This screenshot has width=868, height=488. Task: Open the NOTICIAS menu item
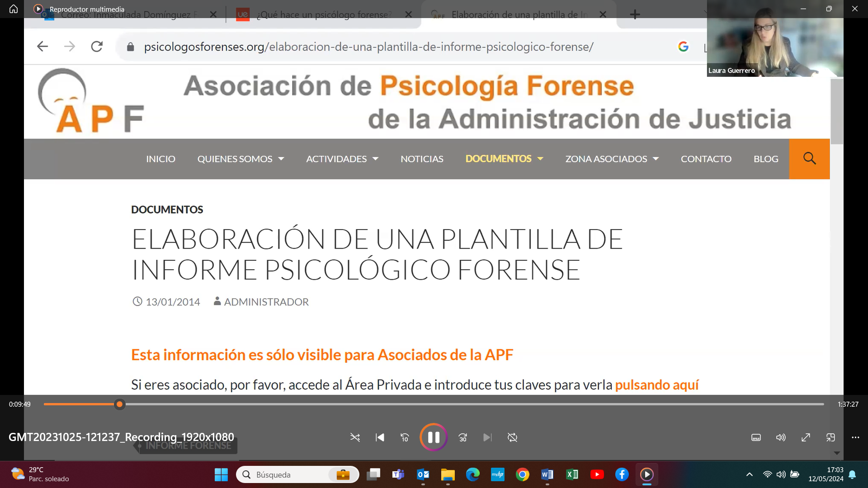422,159
